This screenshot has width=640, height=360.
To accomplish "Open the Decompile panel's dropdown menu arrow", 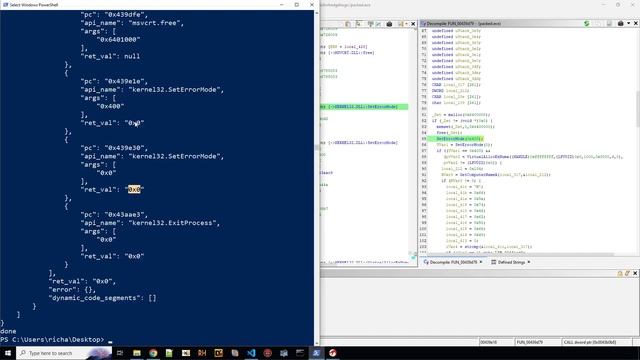I will click(x=629, y=24).
